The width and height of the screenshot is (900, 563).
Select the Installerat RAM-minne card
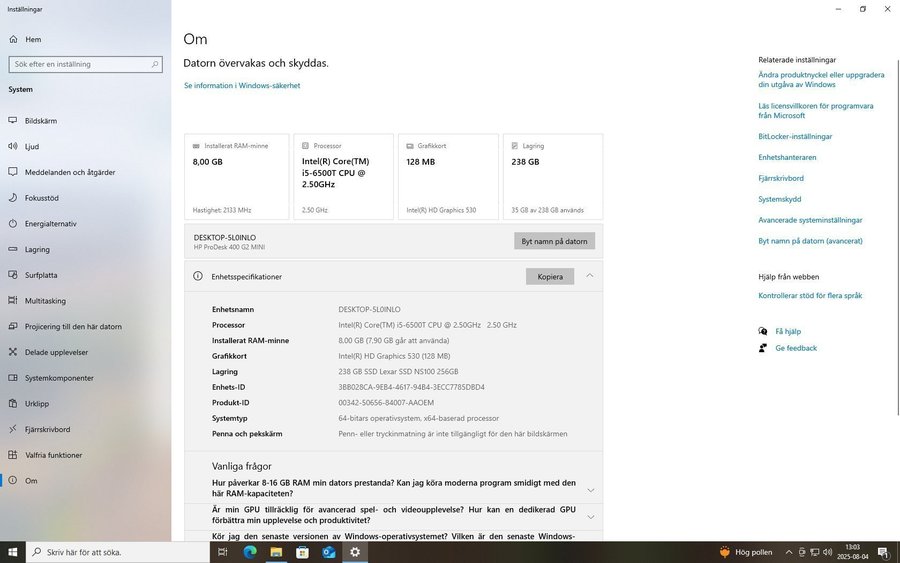pyautogui.click(x=236, y=177)
